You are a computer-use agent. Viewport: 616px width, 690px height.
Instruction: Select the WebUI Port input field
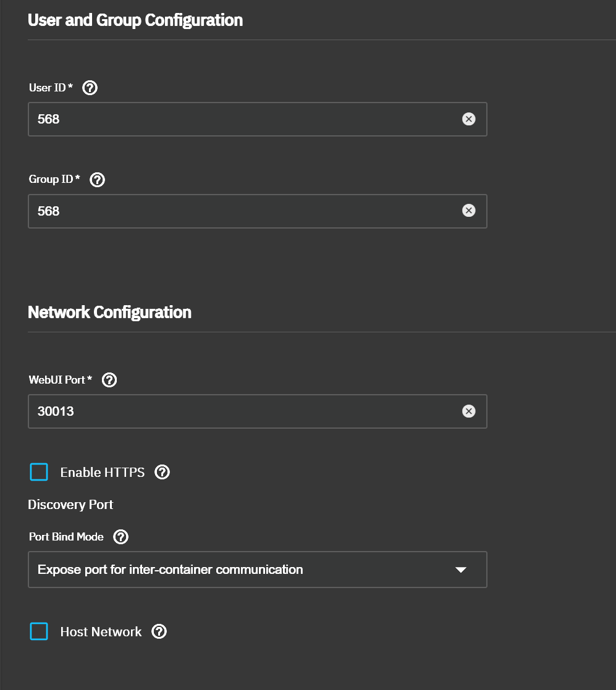coord(241,411)
